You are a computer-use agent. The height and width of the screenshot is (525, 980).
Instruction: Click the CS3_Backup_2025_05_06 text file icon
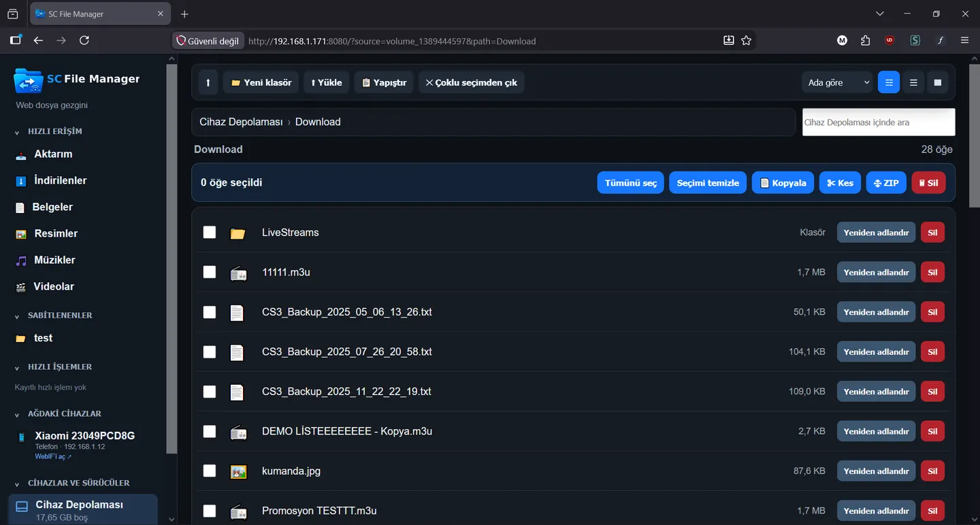point(236,312)
